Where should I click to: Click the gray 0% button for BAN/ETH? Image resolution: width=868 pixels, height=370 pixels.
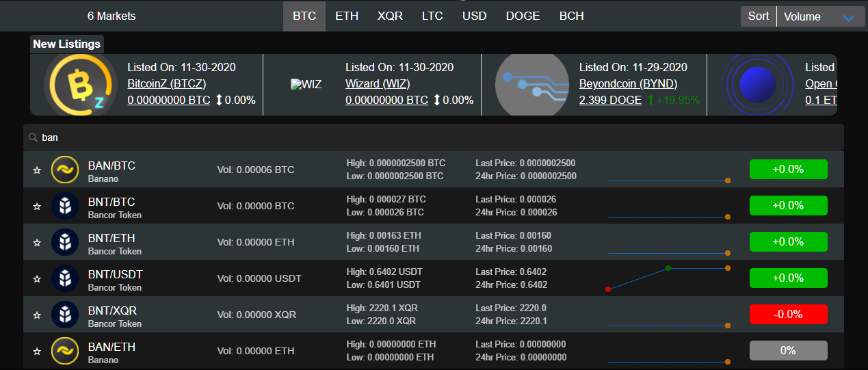tap(788, 350)
